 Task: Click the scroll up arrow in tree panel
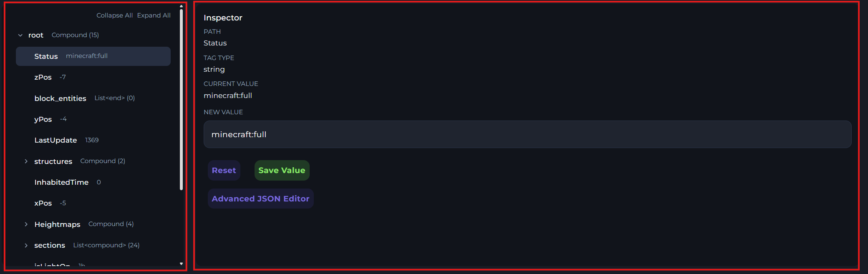point(181,6)
